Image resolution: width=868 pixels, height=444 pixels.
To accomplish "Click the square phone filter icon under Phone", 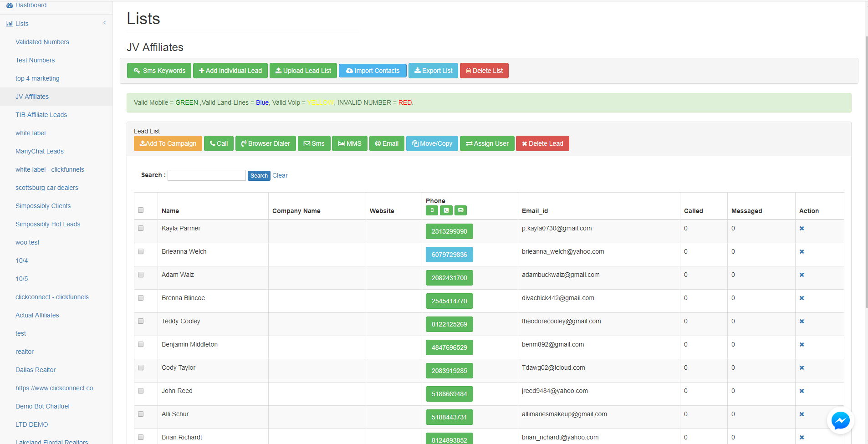I will tap(446, 210).
